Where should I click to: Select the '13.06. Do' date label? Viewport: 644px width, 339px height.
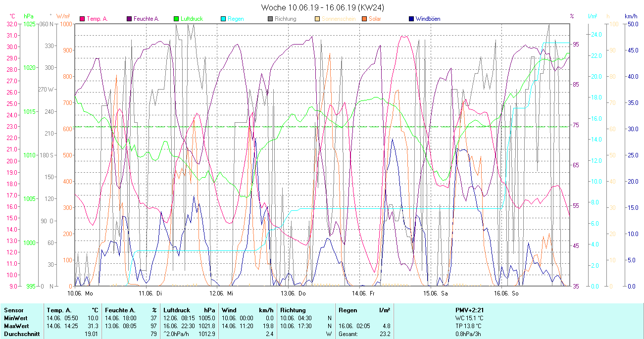click(x=293, y=293)
